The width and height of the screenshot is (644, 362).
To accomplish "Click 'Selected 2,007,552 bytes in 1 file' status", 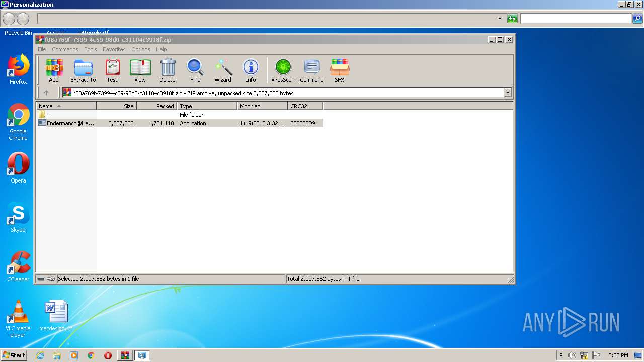I will pos(99,279).
